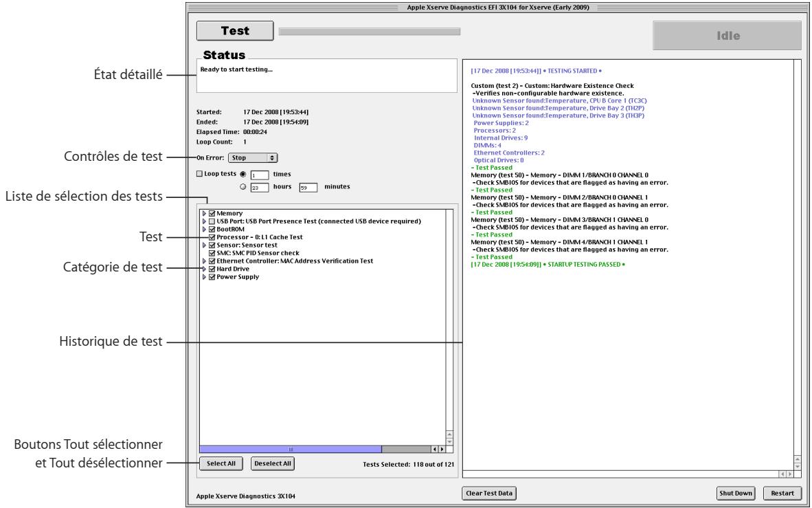This screenshot has width=812, height=508.
Task: Select the loop by times radio button
Action: tap(243, 174)
